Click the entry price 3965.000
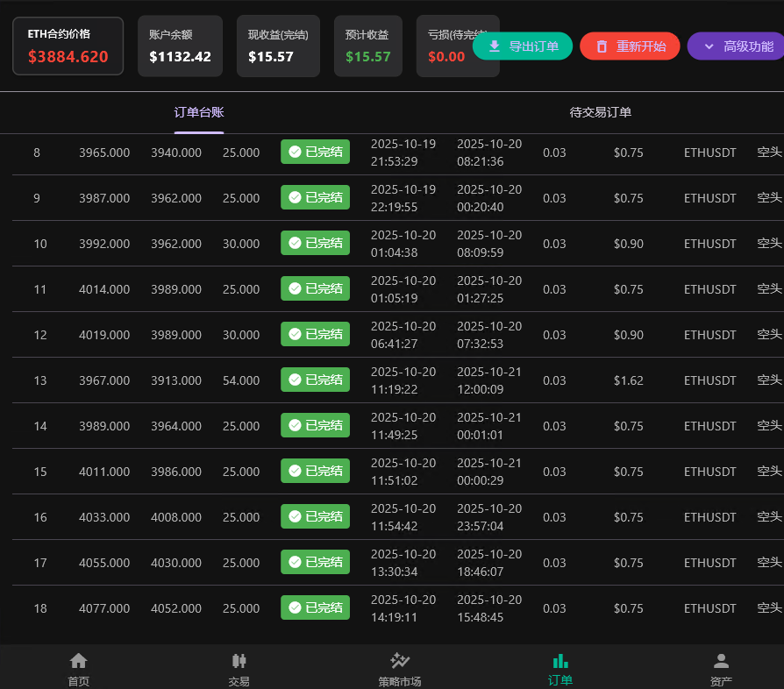 (x=104, y=153)
